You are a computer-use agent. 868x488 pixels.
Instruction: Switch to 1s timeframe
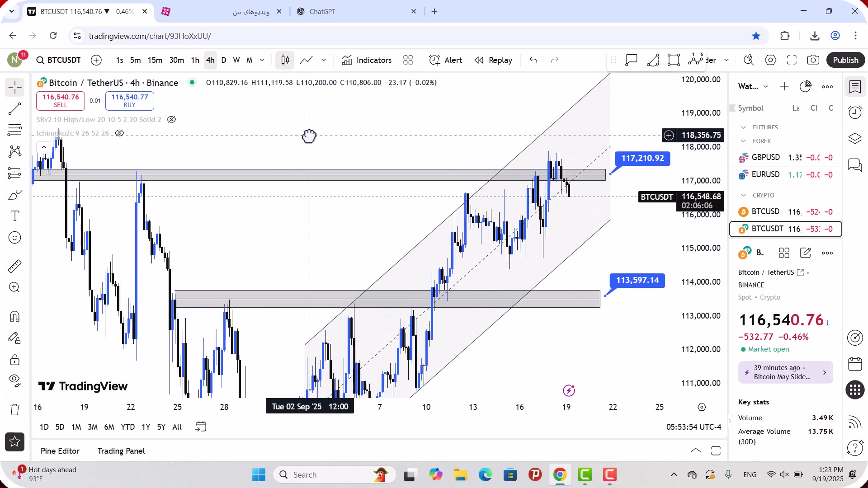119,60
